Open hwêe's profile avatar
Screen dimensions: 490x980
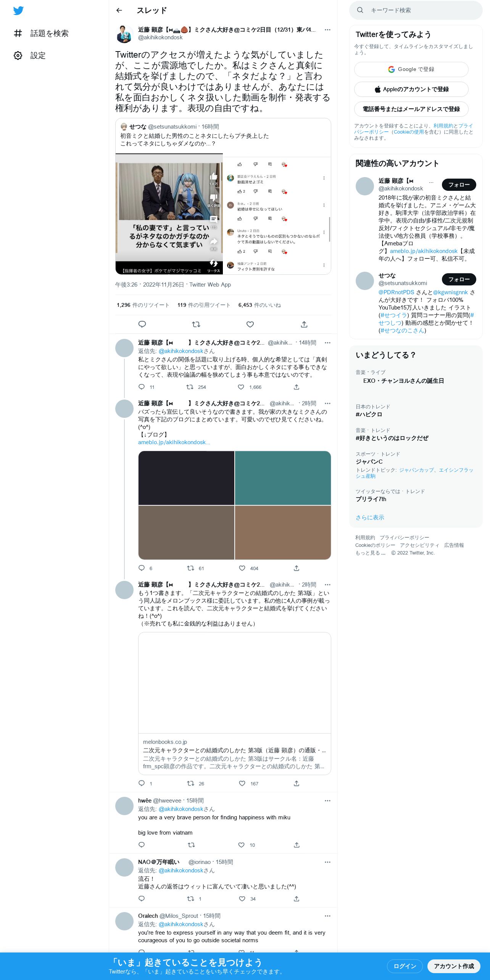tap(124, 806)
